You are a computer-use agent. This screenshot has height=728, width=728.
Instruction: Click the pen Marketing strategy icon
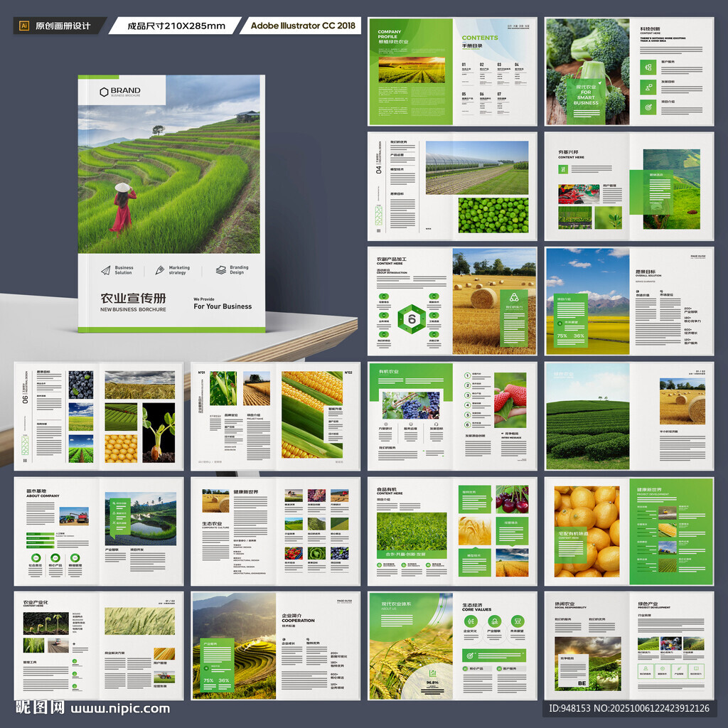click(160, 270)
